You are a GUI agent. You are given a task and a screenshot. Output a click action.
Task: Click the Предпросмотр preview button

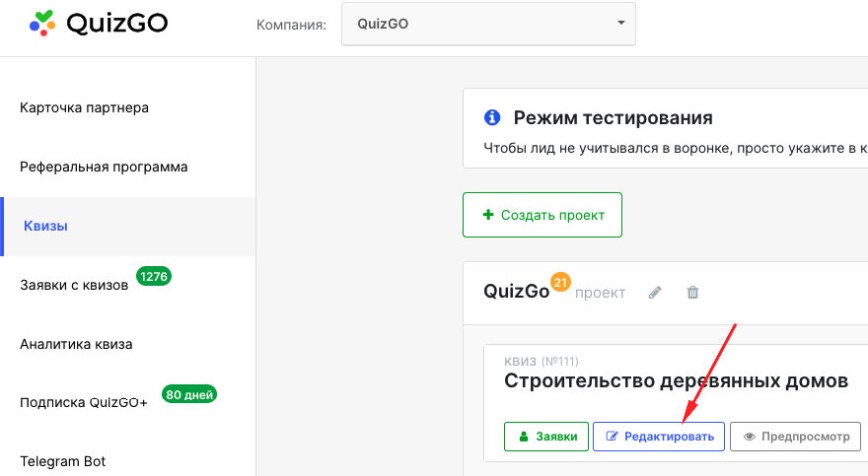[x=795, y=437]
